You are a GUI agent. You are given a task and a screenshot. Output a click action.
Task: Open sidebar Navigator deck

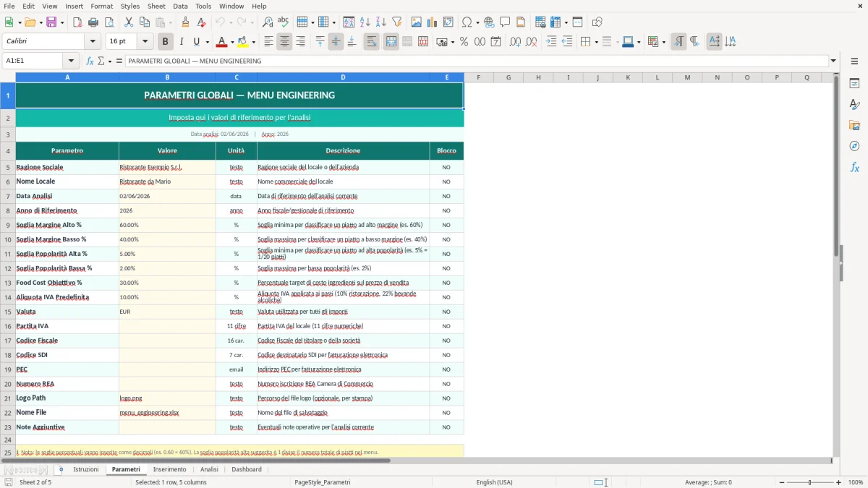tap(854, 147)
